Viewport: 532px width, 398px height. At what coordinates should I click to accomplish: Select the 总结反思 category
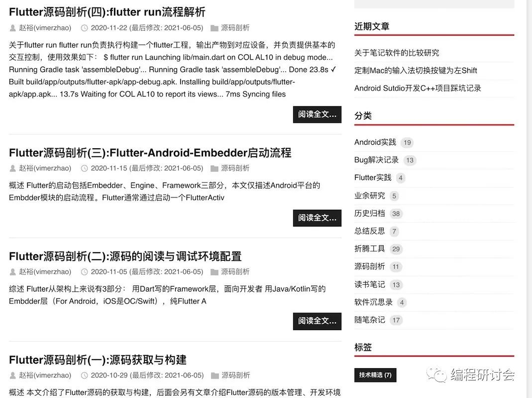[x=369, y=231]
